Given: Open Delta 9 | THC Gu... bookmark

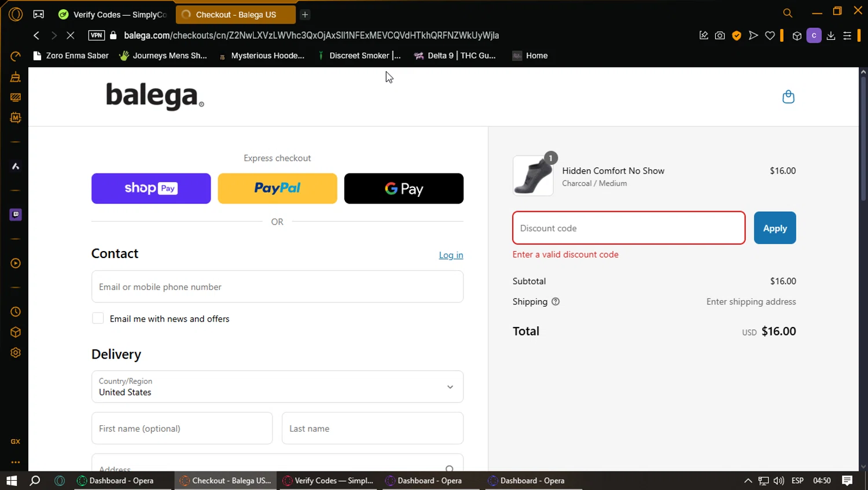Looking at the screenshot, I should pyautogui.click(x=455, y=56).
